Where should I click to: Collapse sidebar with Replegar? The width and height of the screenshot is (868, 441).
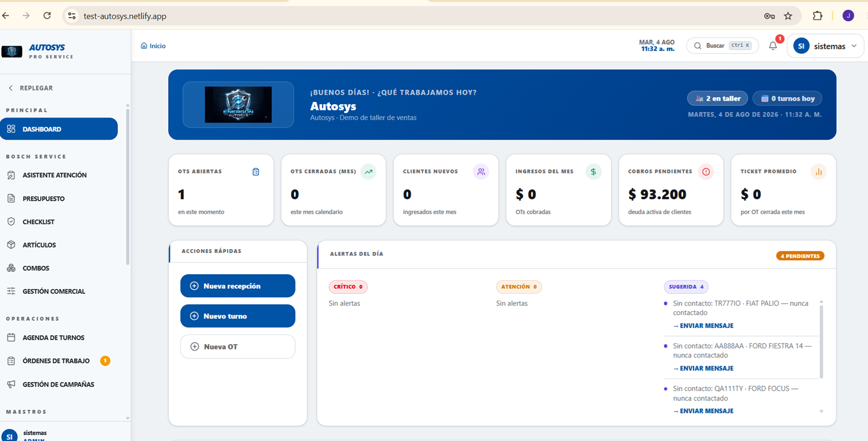(31, 88)
